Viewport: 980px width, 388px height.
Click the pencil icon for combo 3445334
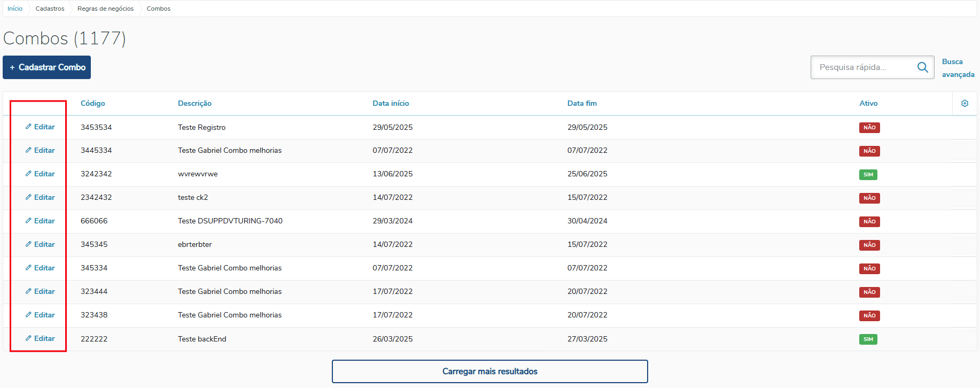point(28,150)
